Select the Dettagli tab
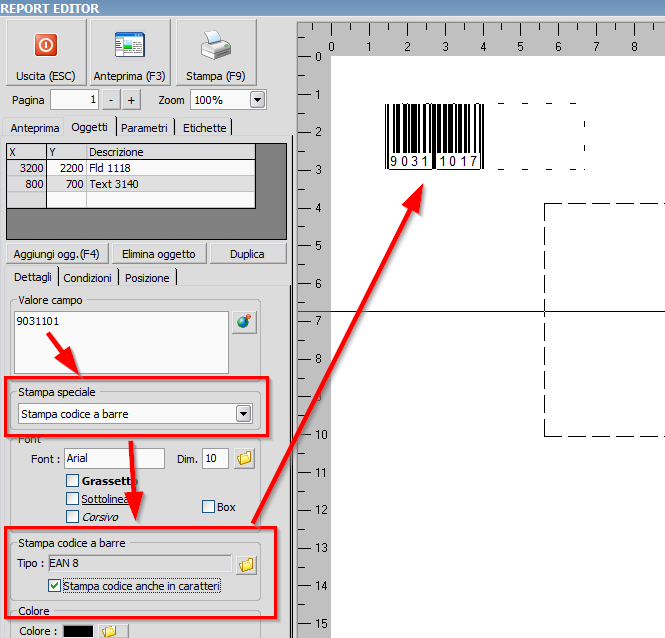 click(33, 277)
